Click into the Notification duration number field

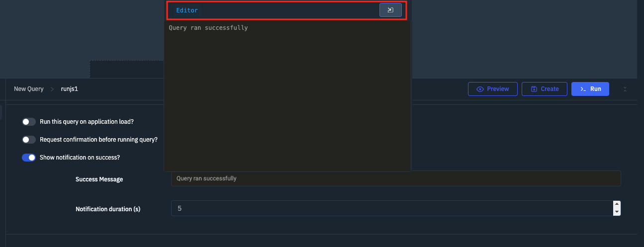pos(392,208)
